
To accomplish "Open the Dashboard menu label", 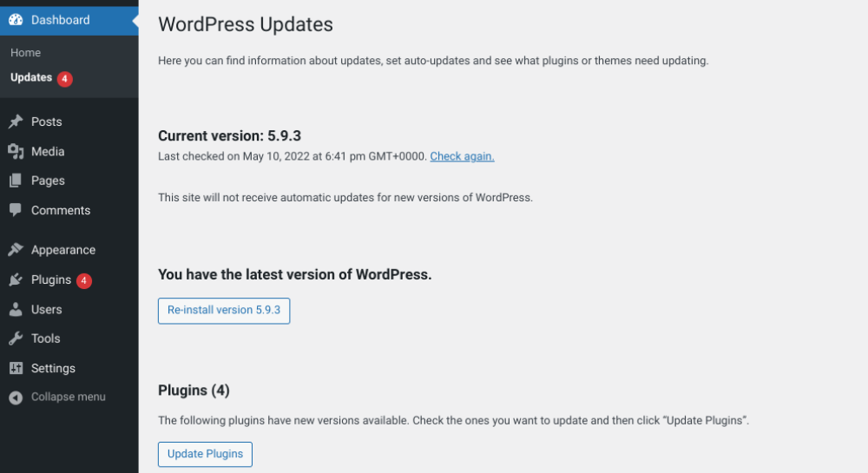I will [x=60, y=20].
